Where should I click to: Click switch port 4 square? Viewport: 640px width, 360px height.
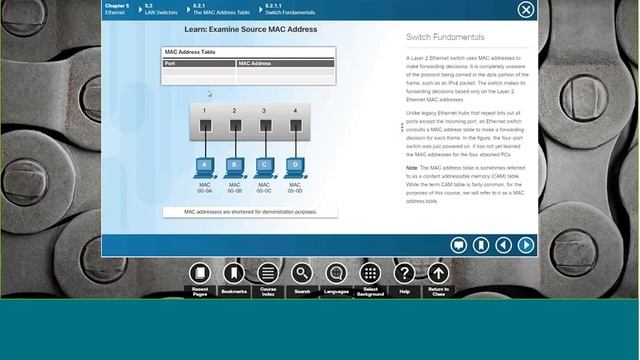coord(296,126)
